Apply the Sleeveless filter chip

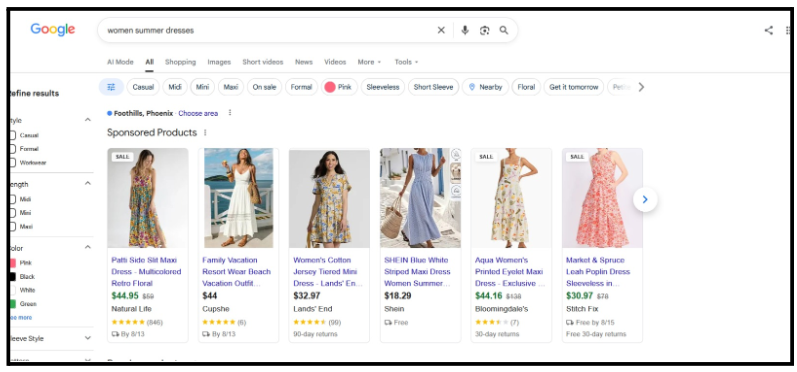pyautogui.click(x=383, y=87)
